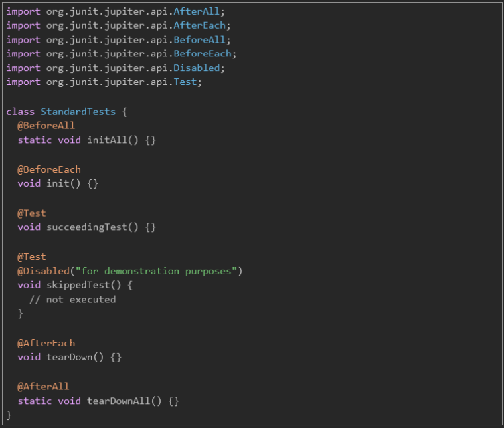Click the void keyword before tearDown()
504x428 pixels.
[x=29, y=357]
